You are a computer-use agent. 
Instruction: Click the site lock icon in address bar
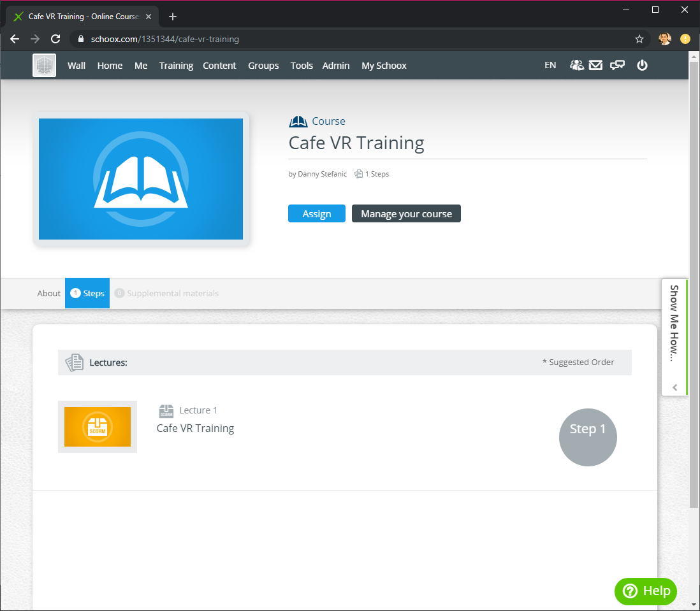(81, 40)
